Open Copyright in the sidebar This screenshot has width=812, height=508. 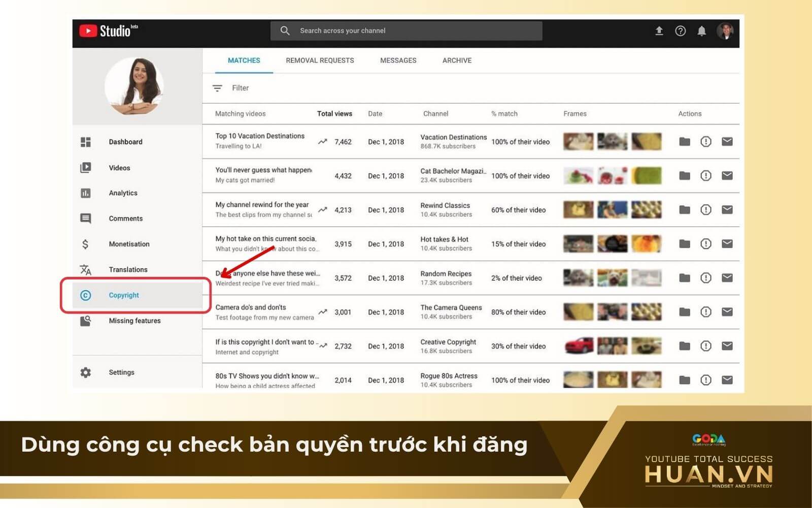123,295
